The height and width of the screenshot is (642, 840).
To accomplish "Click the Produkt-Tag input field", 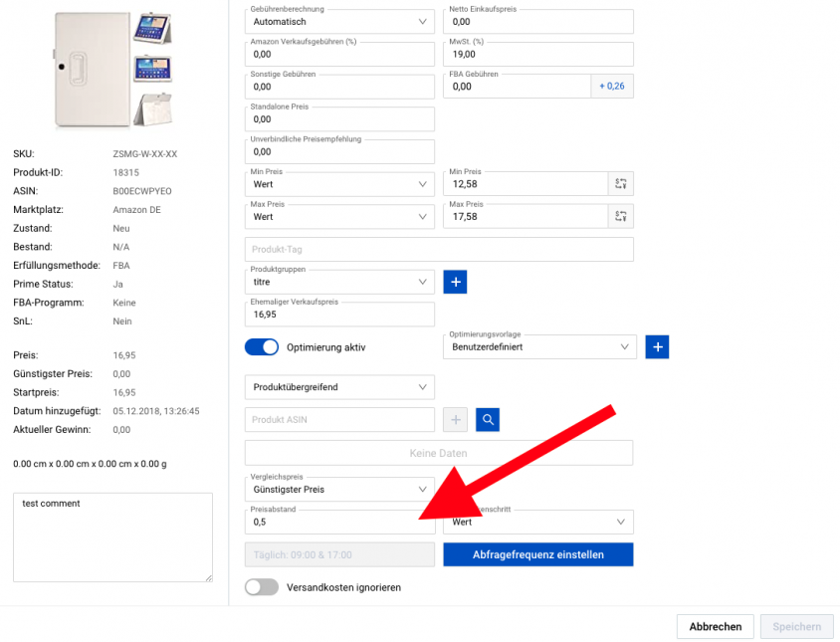I will 439,249.
